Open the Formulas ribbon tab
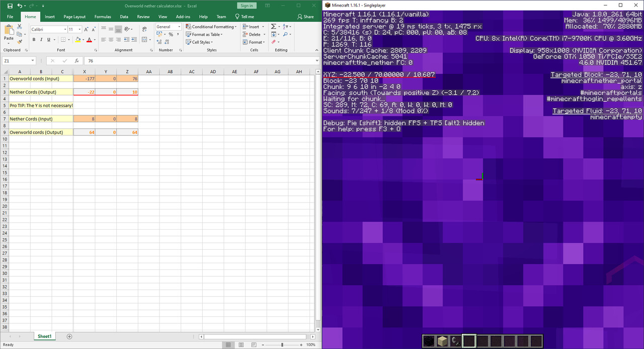The image size is (644, 349). pos(103,17)
